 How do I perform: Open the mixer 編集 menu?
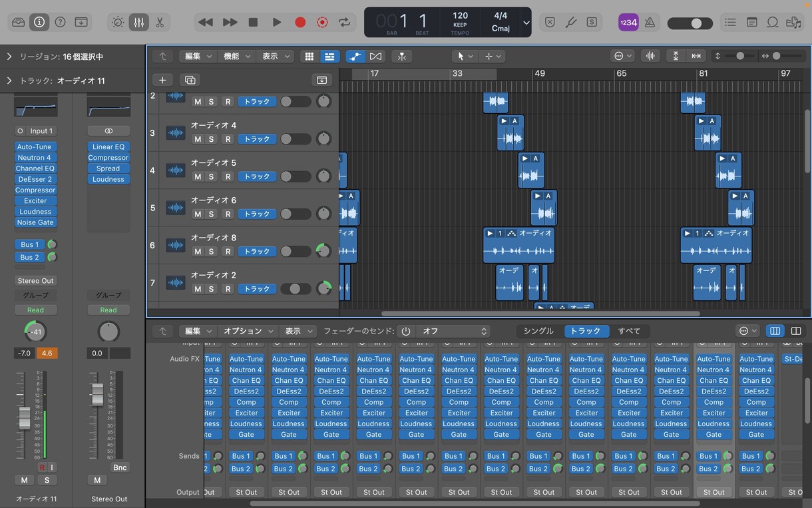point(198,331)
